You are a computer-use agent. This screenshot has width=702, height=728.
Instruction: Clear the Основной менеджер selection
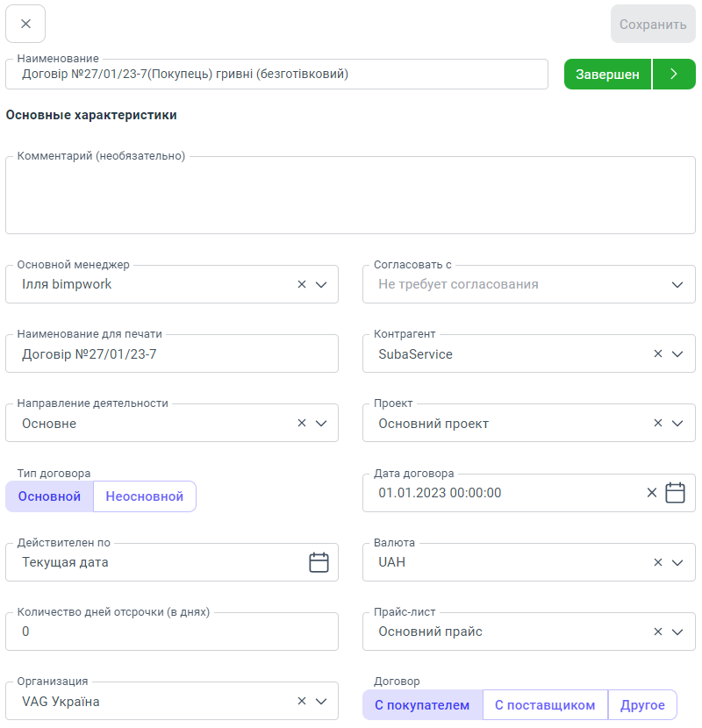(x=302, y=284)
